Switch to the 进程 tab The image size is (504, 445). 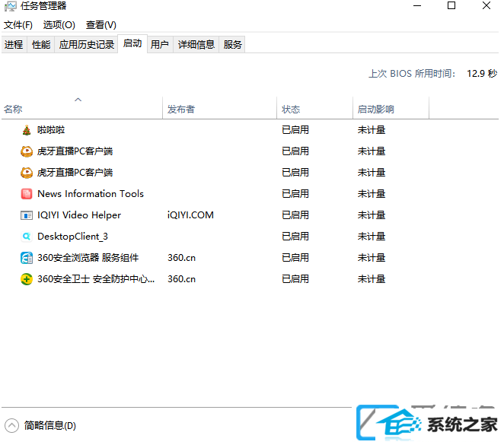tap(14, 44)
